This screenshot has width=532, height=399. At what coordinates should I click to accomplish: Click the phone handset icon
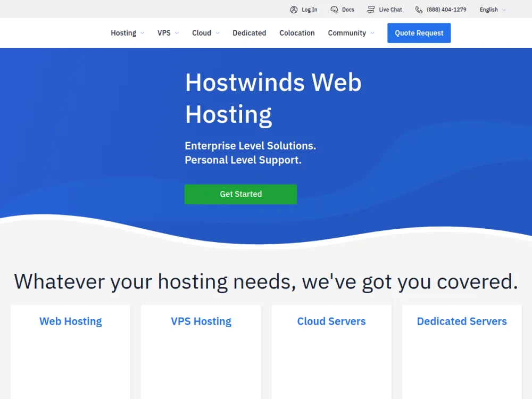(x=419, y=10)
